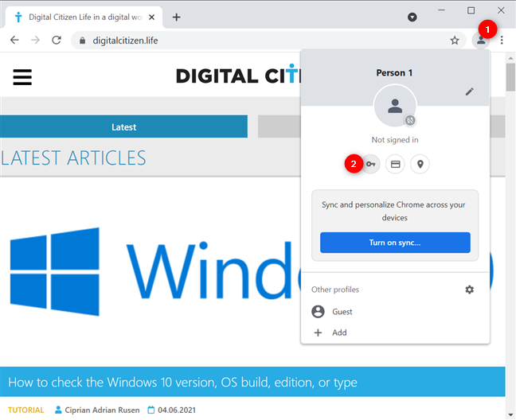Click the address bar showing digitalcitizen.life

(x=268, y=41)
